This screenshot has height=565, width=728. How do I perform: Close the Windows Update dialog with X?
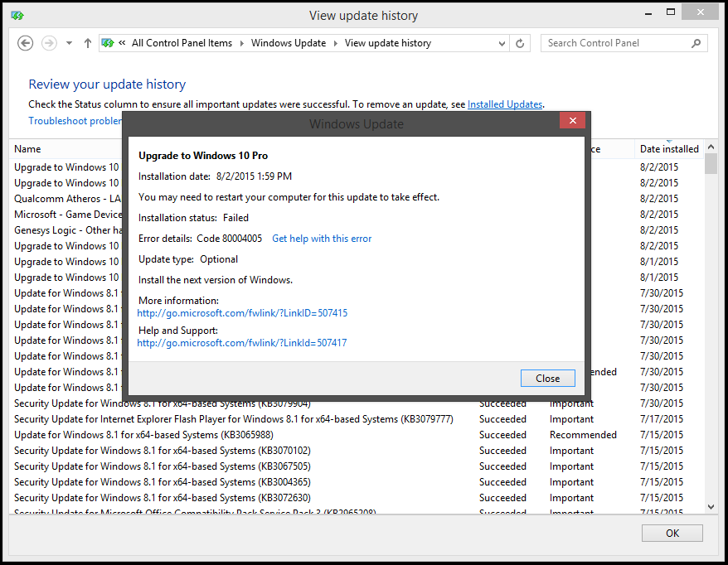click(572, 121)
